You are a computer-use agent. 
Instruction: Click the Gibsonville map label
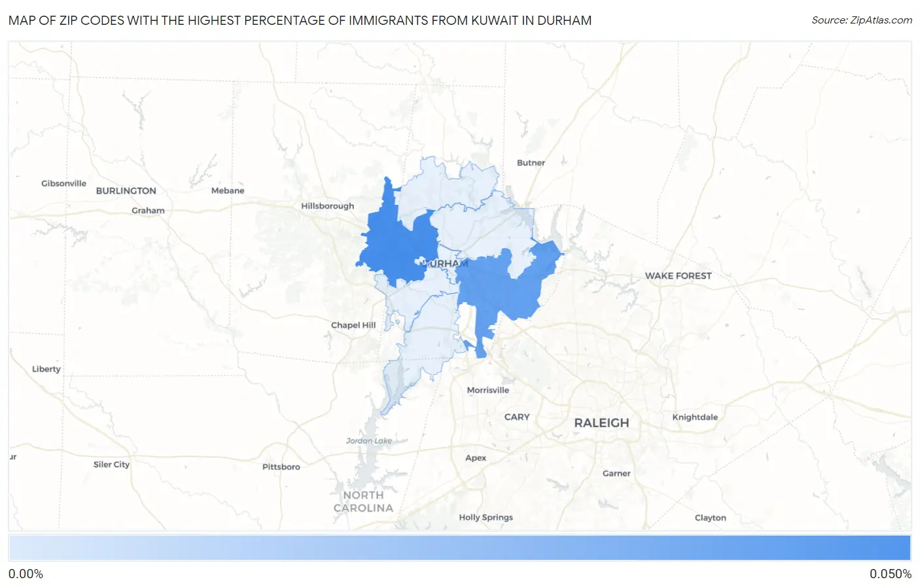tap(63, 183)
